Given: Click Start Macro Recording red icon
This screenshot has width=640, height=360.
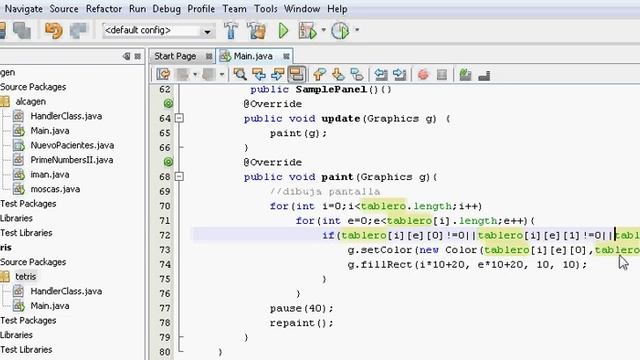Looking at the screenshot, I should [x=423, y=74].
